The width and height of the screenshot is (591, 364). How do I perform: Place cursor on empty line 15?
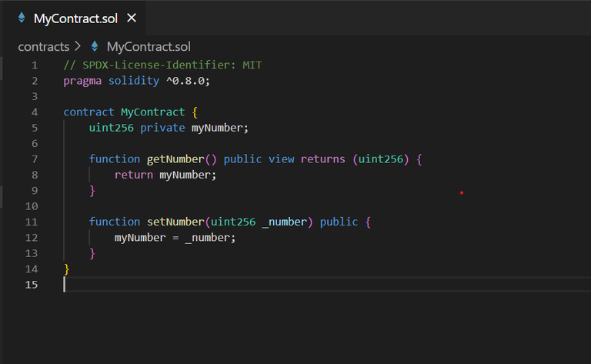pos(327,285)
